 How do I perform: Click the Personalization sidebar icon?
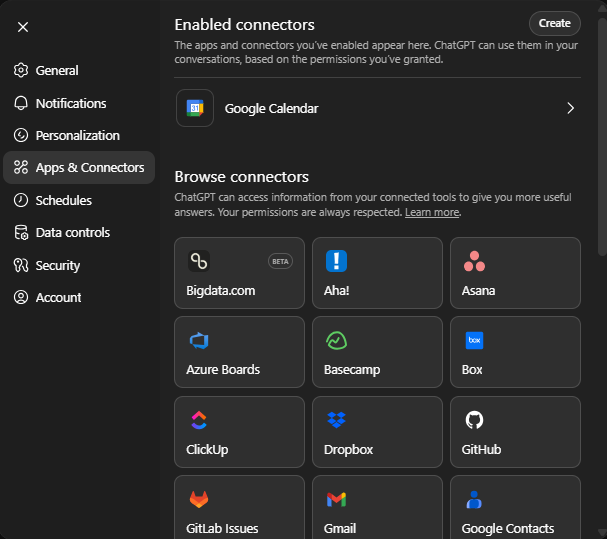pyautogui.click(x=21, y=136)
